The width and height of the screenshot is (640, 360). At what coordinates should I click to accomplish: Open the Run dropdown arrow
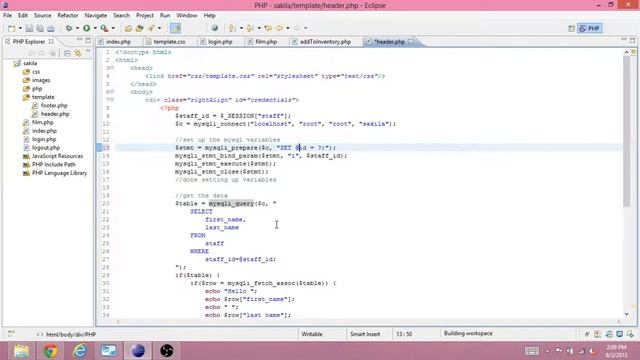click(95, 28)
